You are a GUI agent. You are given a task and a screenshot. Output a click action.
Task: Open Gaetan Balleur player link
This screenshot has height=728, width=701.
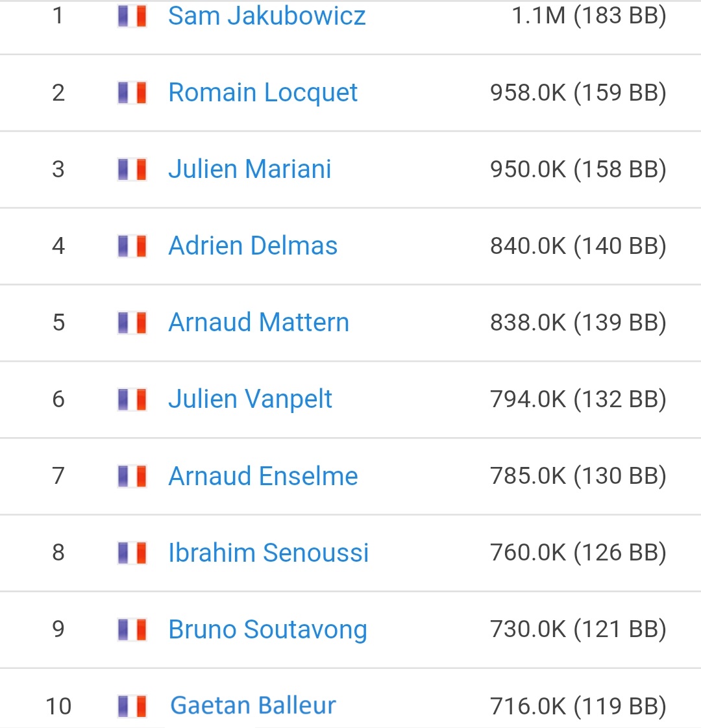tap(253, 706)
